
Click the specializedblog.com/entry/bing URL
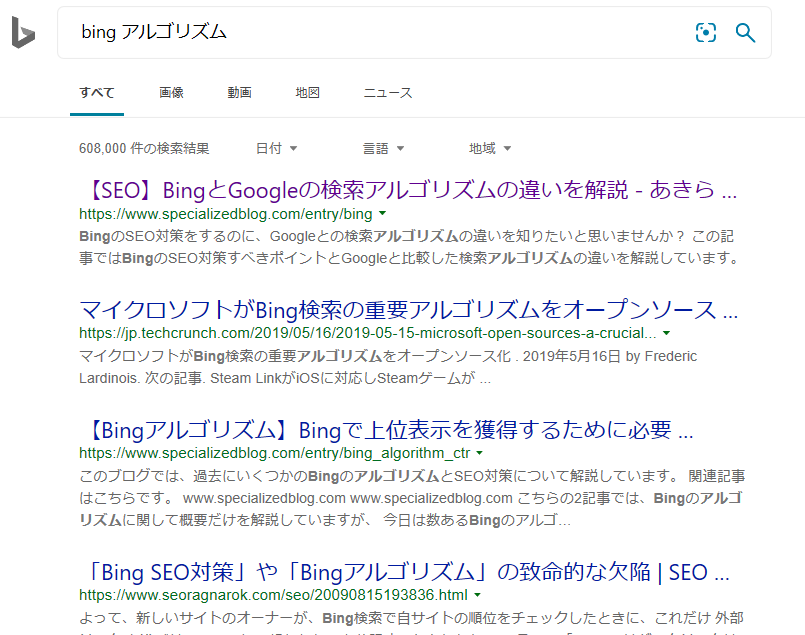pyautogui.click(x=225, y=214)
